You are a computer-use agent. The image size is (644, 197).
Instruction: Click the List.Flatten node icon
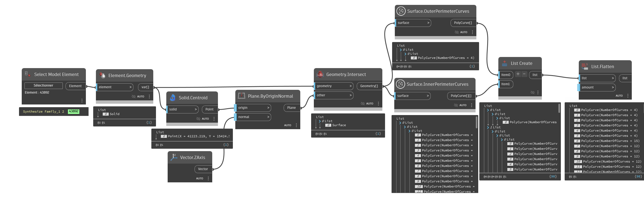point(585,66)
